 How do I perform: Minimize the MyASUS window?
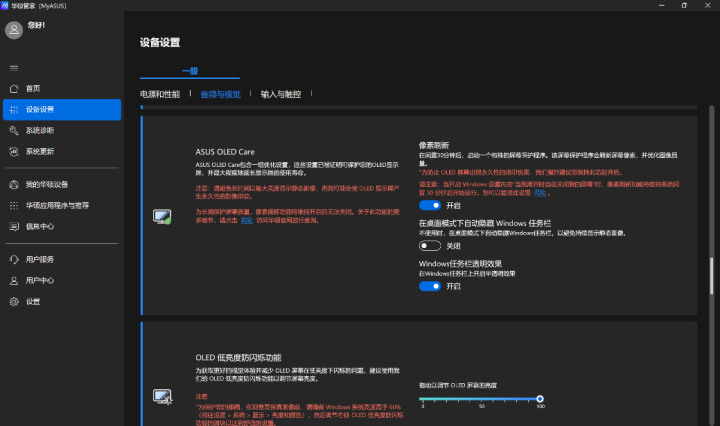click(x=662, y=6)
